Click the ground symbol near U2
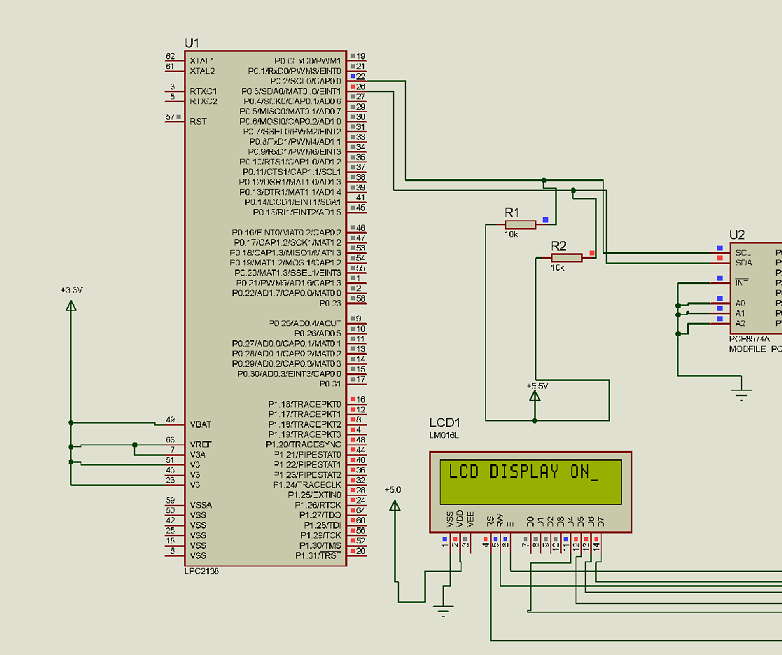 pyautogui.click(x=742, y=394)
